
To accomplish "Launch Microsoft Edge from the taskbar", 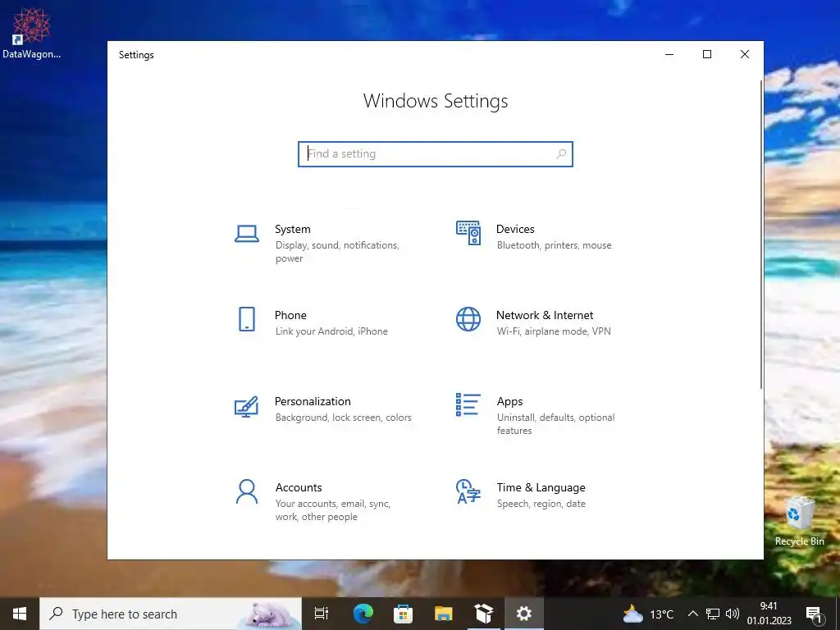I will pyautogui.click(x=363, y=614).
